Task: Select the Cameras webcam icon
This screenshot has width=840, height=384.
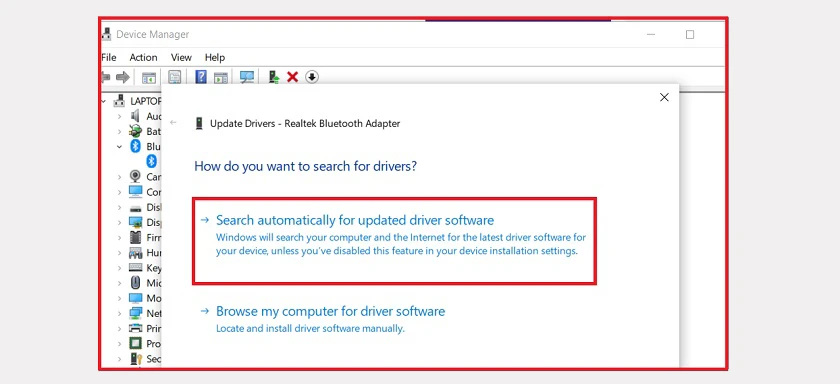Action: coord(136,176)
